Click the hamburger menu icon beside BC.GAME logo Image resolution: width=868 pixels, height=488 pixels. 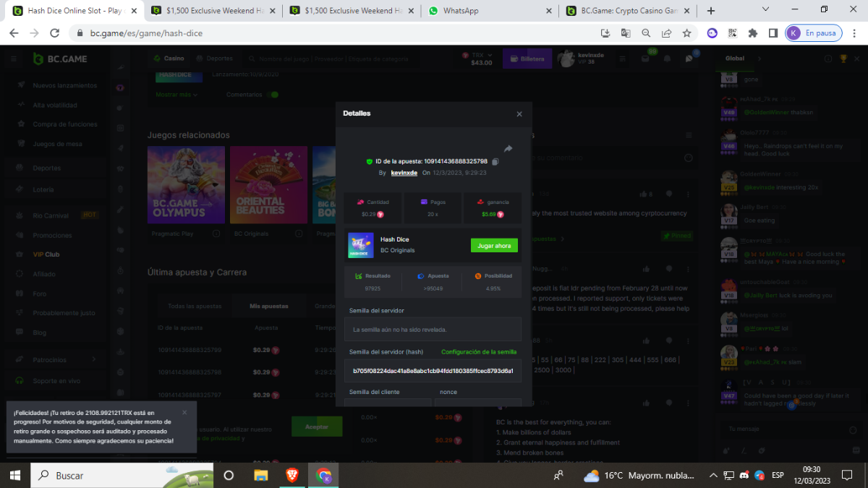[14, 59]
